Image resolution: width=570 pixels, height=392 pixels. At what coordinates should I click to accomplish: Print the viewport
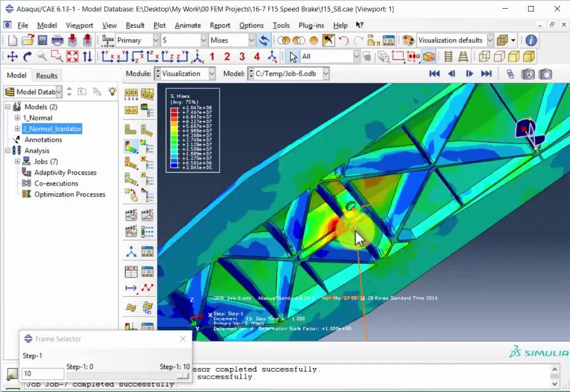(57, 40)
